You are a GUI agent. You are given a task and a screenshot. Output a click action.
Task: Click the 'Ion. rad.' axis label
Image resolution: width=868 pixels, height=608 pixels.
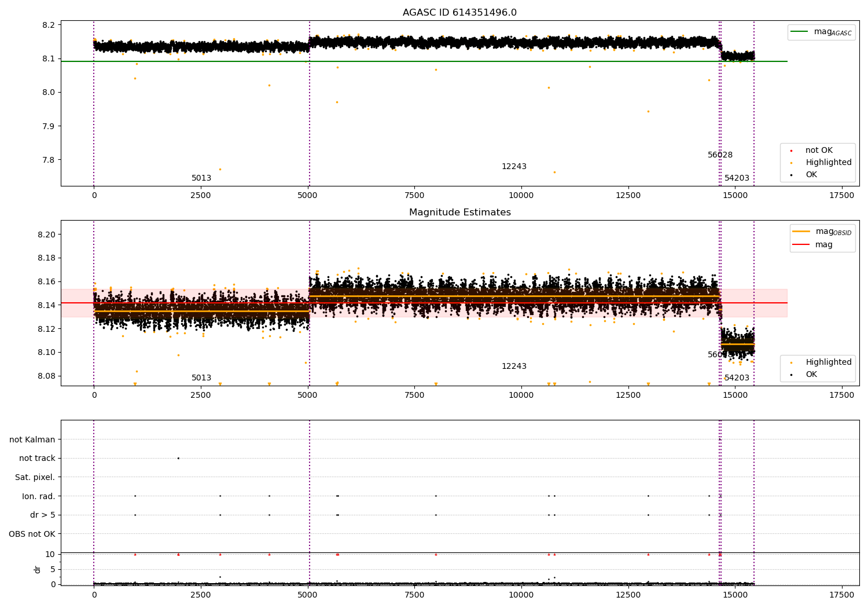point(39,496)
